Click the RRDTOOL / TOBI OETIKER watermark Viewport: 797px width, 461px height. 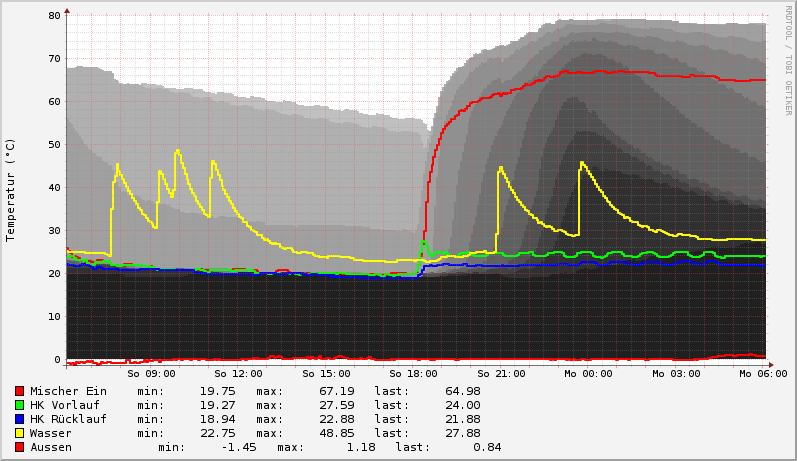pos(788,60)
